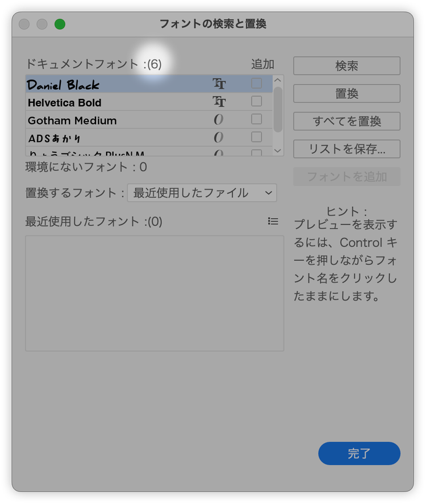The width and height of the screenshot is (426, 504).
Task: Check 追加 checkbox for Gotham Medium
Action: pyautogui.click(x=257, y=119)
